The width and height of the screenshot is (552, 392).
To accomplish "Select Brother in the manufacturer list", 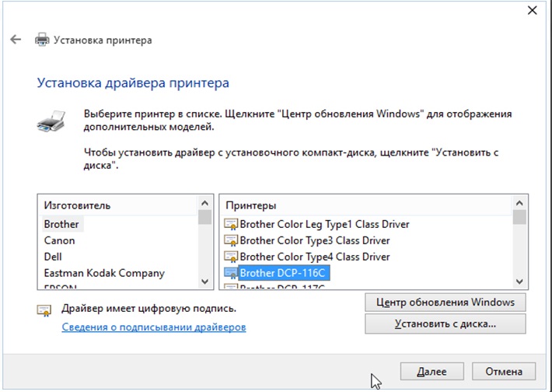I will click(x=61, y=224).
